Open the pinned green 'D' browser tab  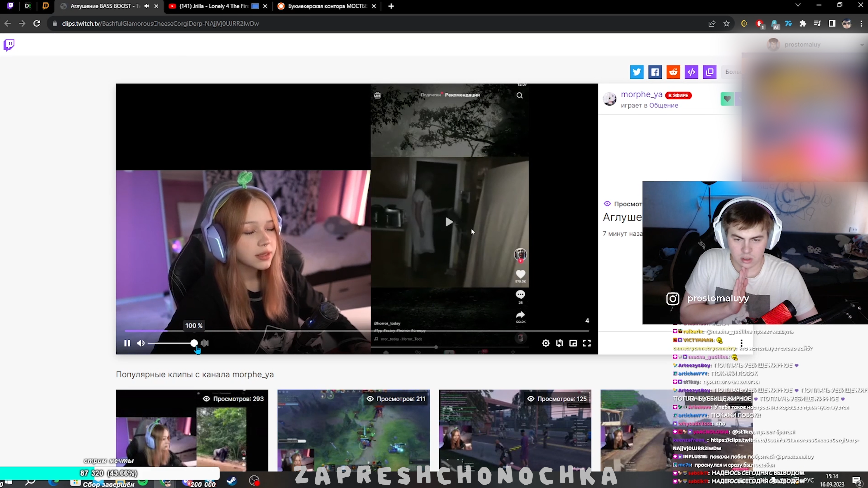pos(28,6)
